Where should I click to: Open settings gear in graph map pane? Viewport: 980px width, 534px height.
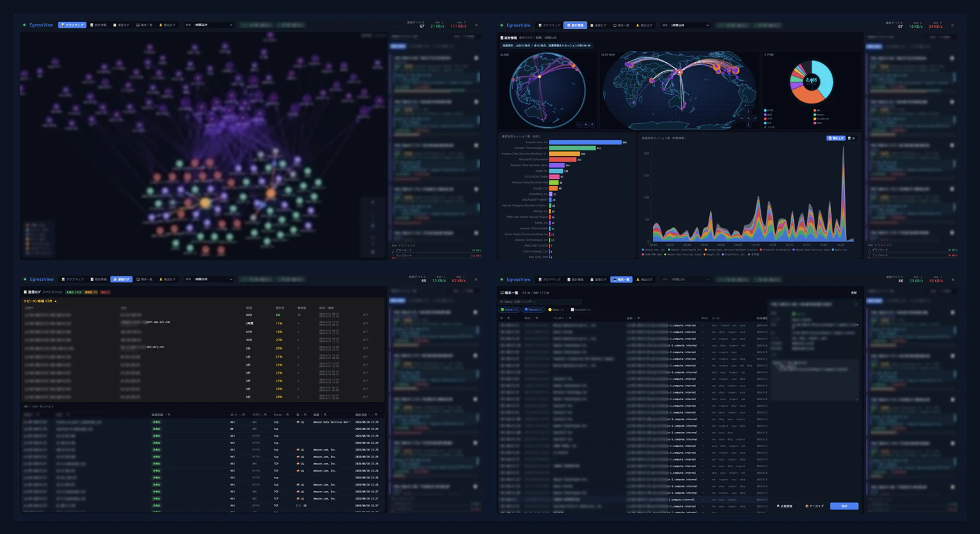coord(476,25)
